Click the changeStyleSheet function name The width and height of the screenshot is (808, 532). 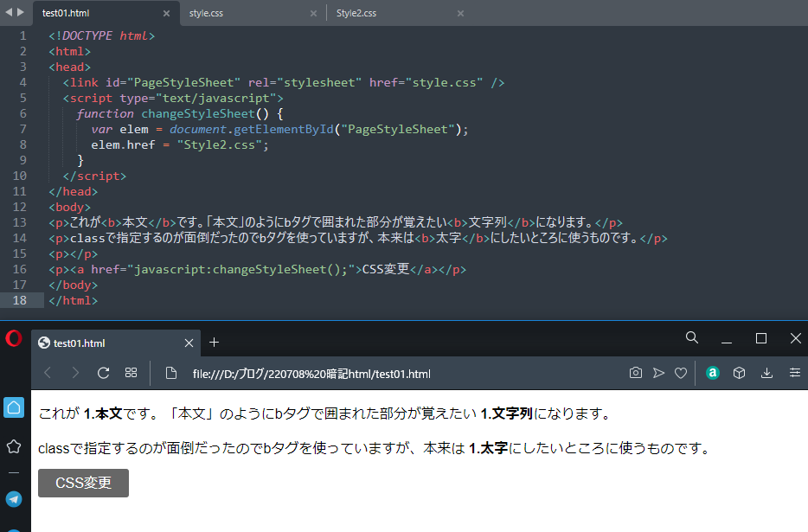(x=198, y=114)
